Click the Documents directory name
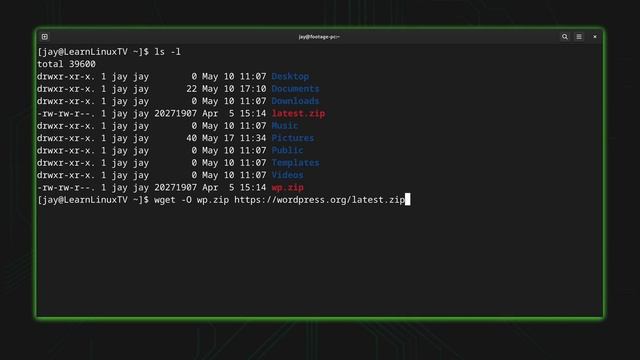 coord(296,89)
